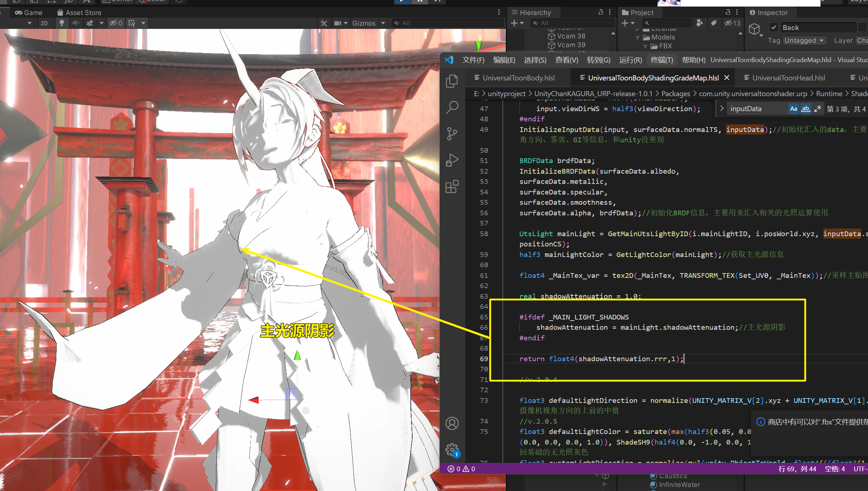Viewport: 868px width, 491px height.
Task: Toggle Match Whole Word in find widget
Action: (x=806, y=109)
